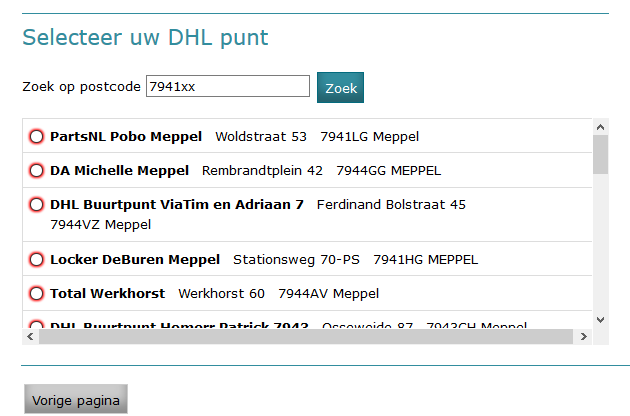
Task: Click the 'Total Werkhorst' name
Action: point(107,294)
